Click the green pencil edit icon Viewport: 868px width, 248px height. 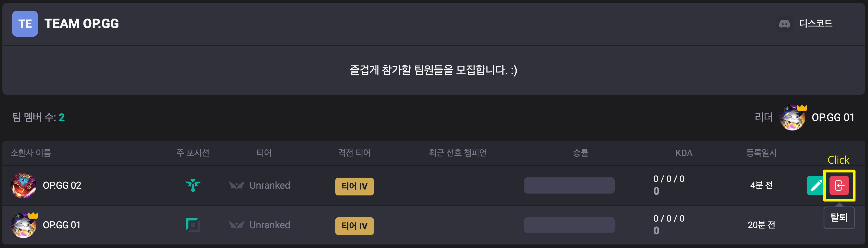pyautogui.click(x=815, y=185)
